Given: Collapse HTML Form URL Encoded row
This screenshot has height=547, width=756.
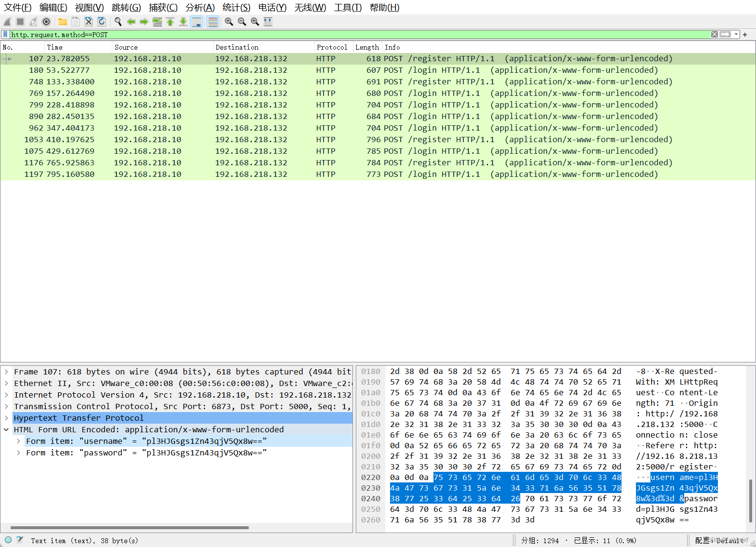Looking at the screenshot, I should point(6,429).
